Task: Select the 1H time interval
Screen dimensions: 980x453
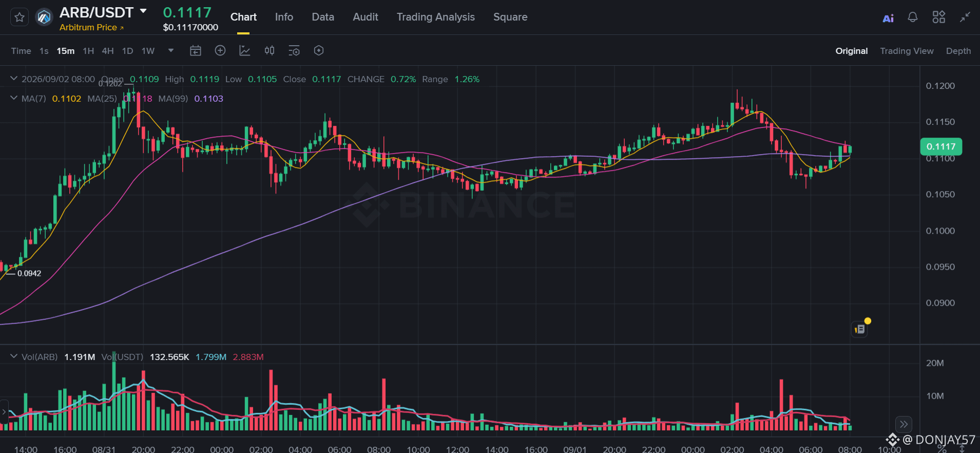Action: (88, 51)
